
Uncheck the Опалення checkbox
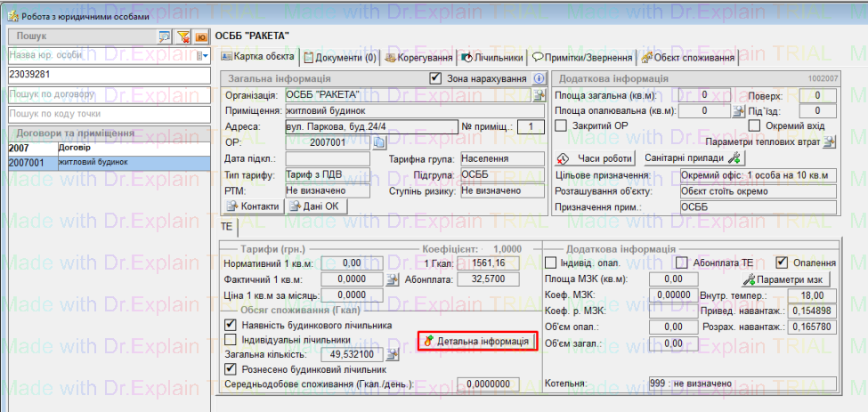click(x=782, y=263)
